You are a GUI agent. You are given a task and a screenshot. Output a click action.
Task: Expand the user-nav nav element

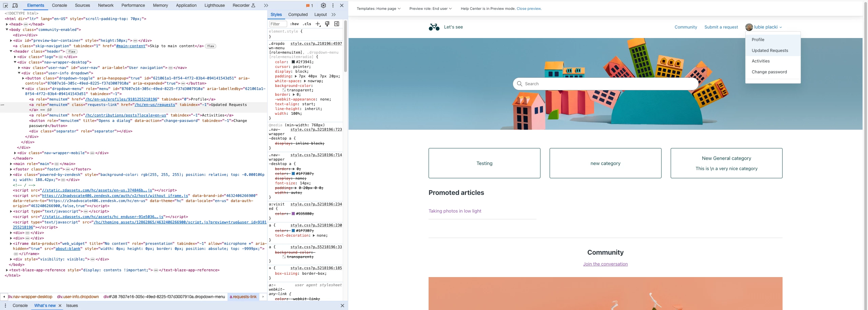coord(19,68)
